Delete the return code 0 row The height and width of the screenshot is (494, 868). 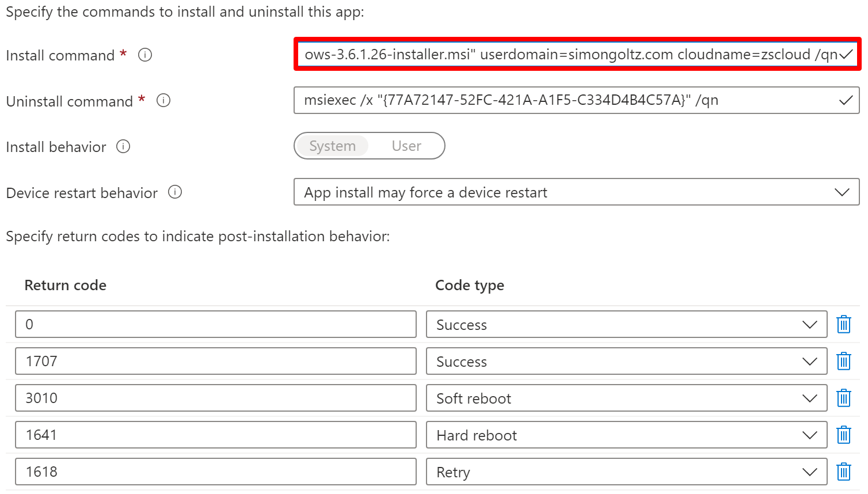tap(843, 324)
